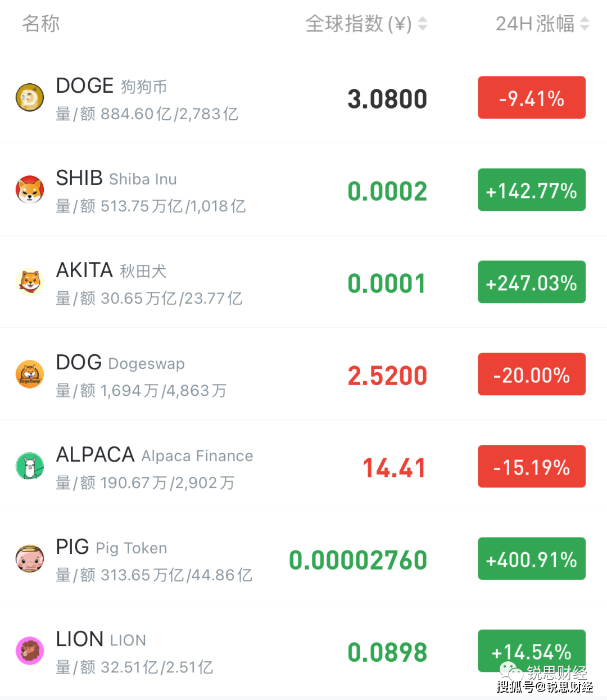Open the DOGE 狗狗币 name label
This screenshot has width=607, height=700.
point(112,86)
